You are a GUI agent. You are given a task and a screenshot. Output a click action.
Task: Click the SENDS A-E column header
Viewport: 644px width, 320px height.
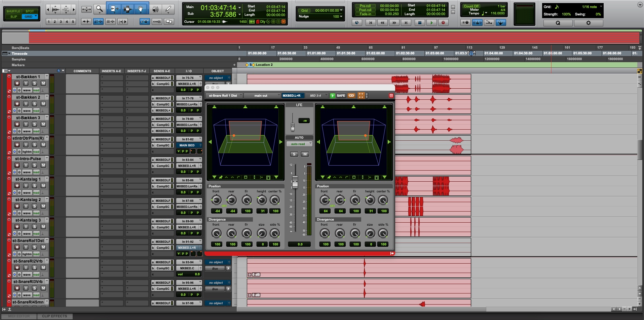pos(162,71)
